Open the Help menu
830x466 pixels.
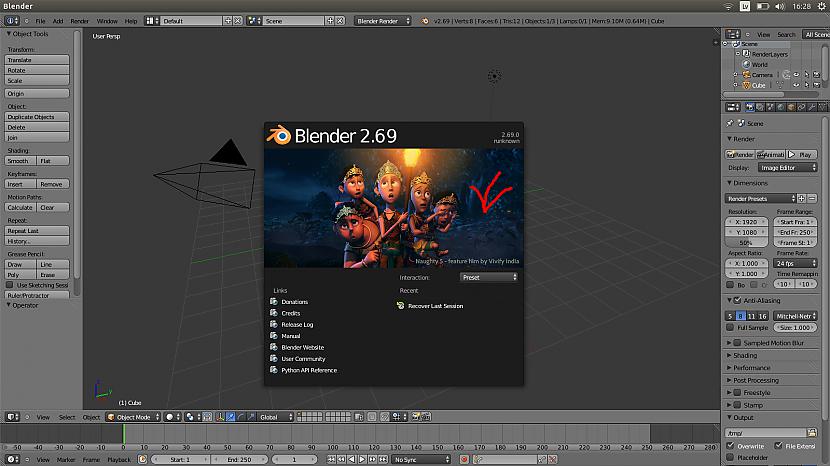tap(131, 21)
